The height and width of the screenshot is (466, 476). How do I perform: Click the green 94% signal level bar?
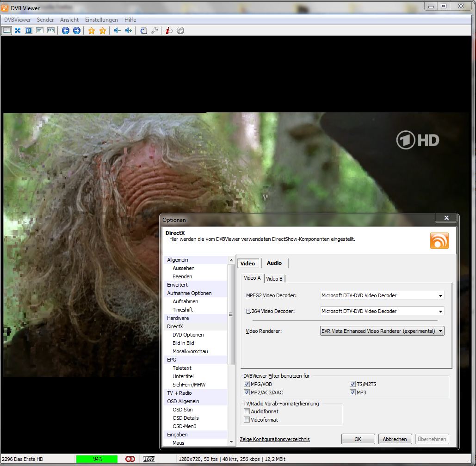[98, 459]
